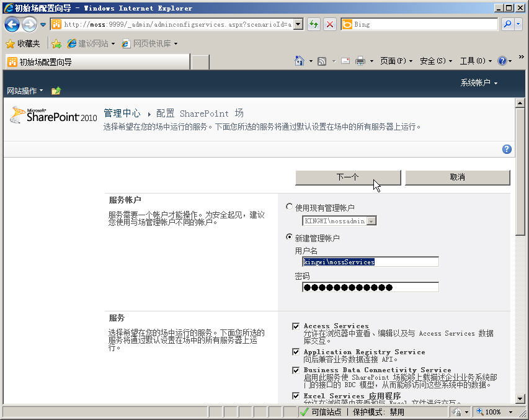Click the 下一个 button
The height and width of the screenshot is (420, 529).
[x=348, y=177]
